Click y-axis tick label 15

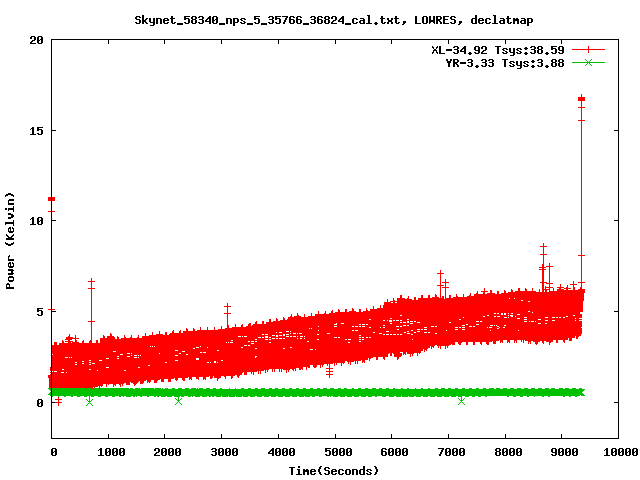pyautogui.click(x=36, y=131)
